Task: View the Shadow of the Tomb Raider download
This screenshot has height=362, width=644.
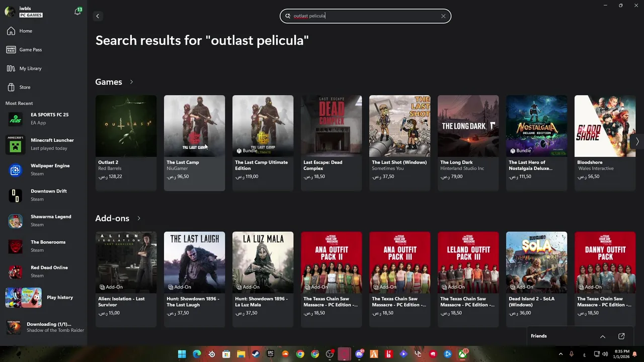Action: click(x=43, y=327)
